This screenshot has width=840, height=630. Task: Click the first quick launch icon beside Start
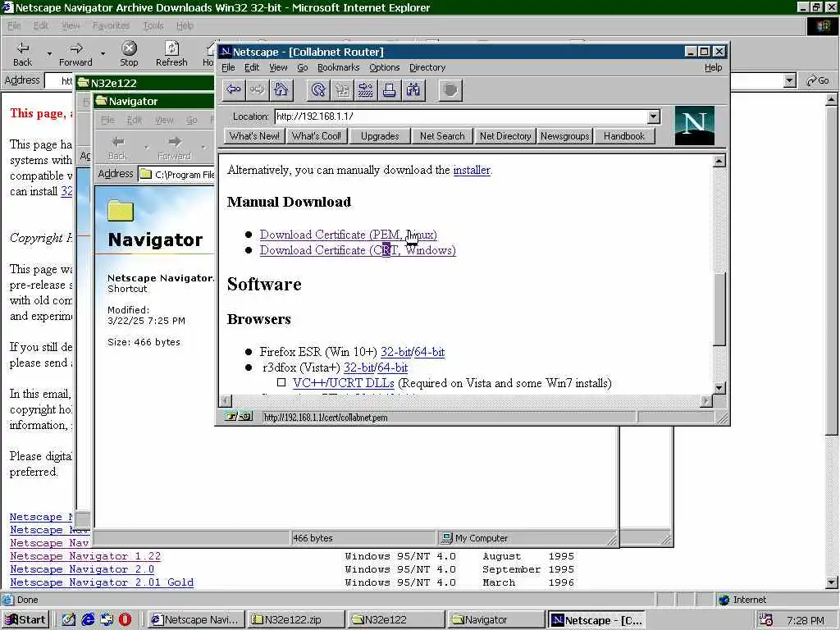pos(69,619)
